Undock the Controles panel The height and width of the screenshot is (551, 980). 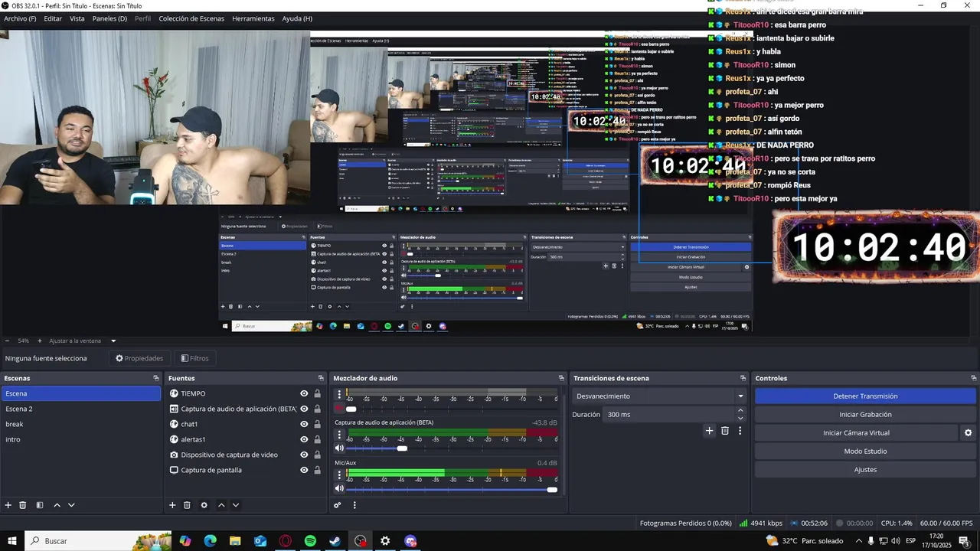coord(974,378)
